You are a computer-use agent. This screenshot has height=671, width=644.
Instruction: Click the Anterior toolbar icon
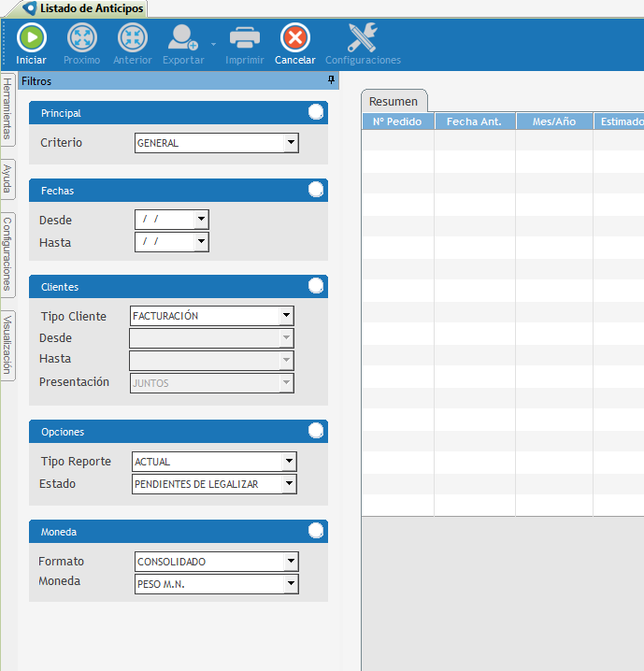tap(132, 37)
